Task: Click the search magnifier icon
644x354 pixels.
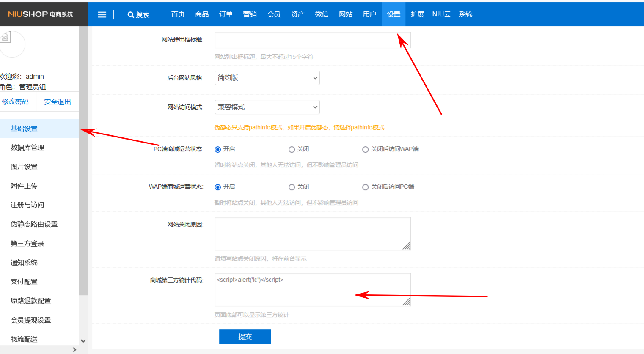Action: pyautogui.click(x=131, y=14)
